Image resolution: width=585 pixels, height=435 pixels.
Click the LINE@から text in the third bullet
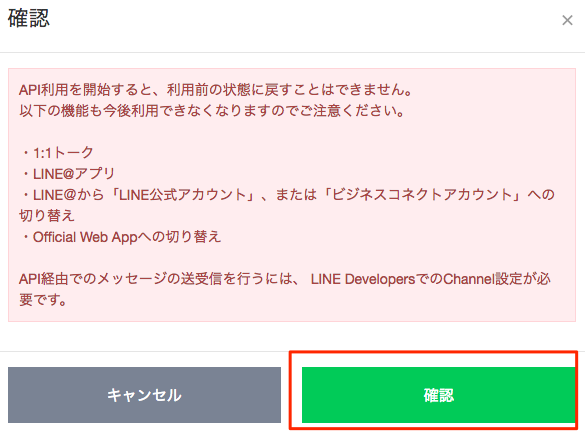(x=68, y=195)
